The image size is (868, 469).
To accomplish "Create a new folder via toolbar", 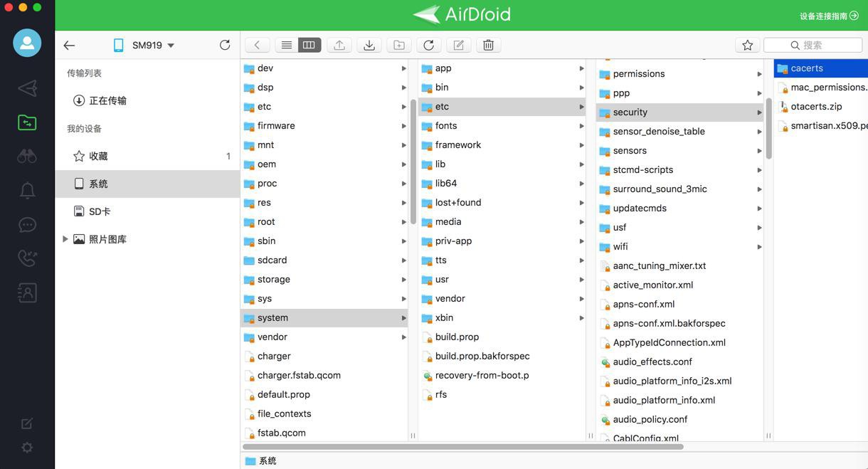I will tap(399, 45).
